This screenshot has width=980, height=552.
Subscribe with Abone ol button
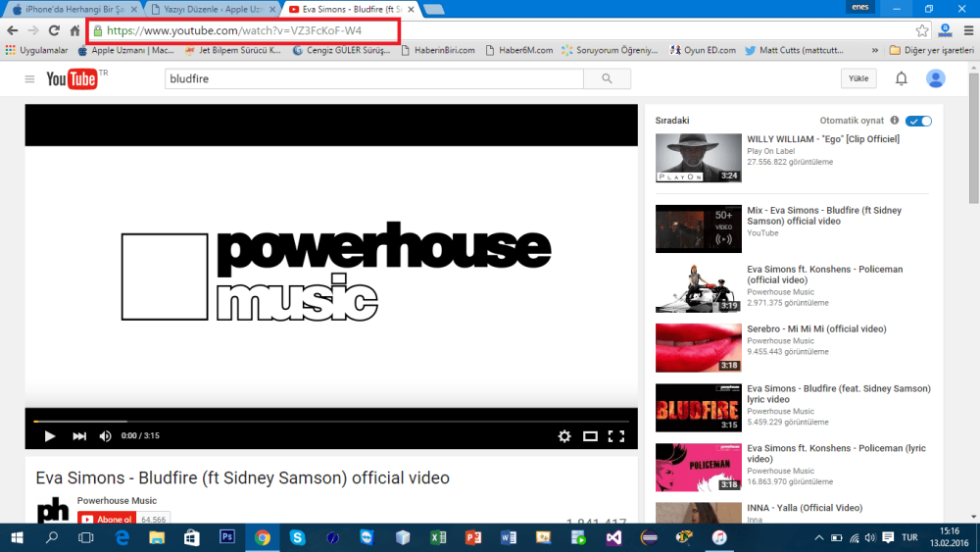[107, 519]
